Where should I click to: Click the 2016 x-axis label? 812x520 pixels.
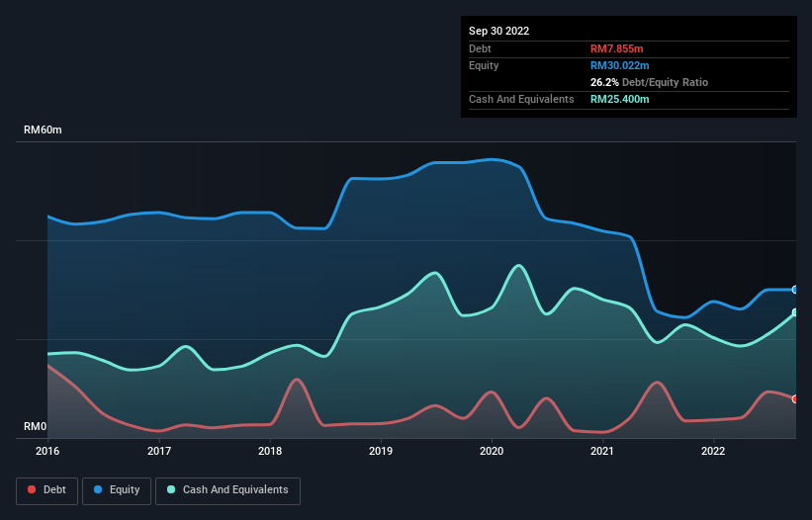click(x=47, y=451)
